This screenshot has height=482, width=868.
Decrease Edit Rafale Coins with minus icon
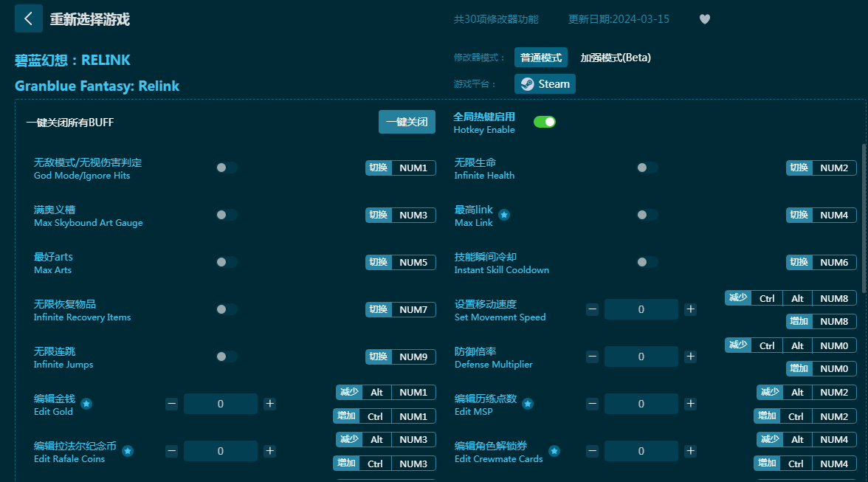tap(171, 451)
